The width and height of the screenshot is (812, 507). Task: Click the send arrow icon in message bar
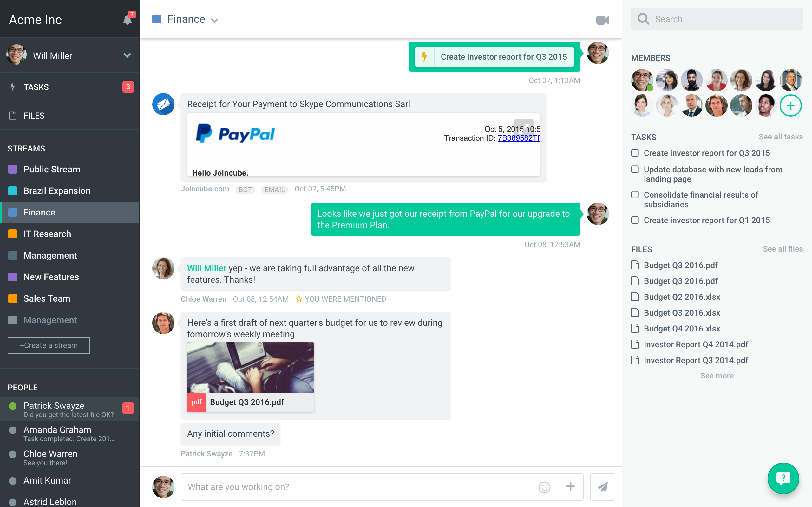pos(603,486)
